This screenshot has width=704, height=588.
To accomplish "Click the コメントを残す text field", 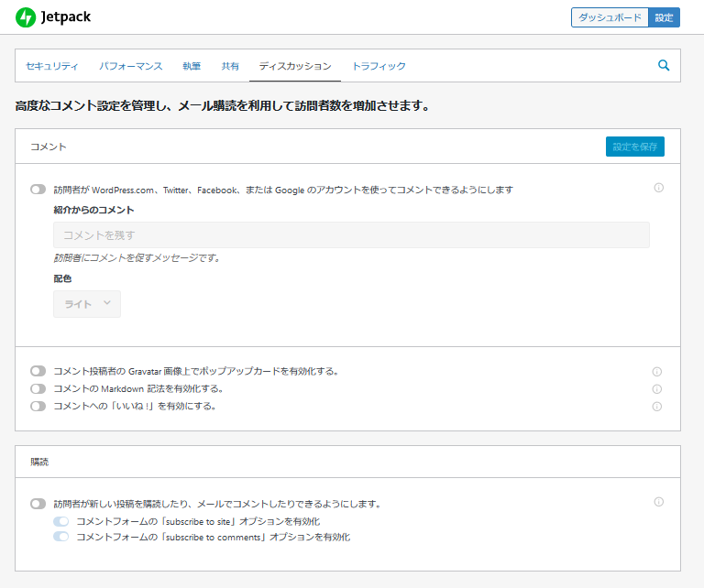I will pos(351,234).
